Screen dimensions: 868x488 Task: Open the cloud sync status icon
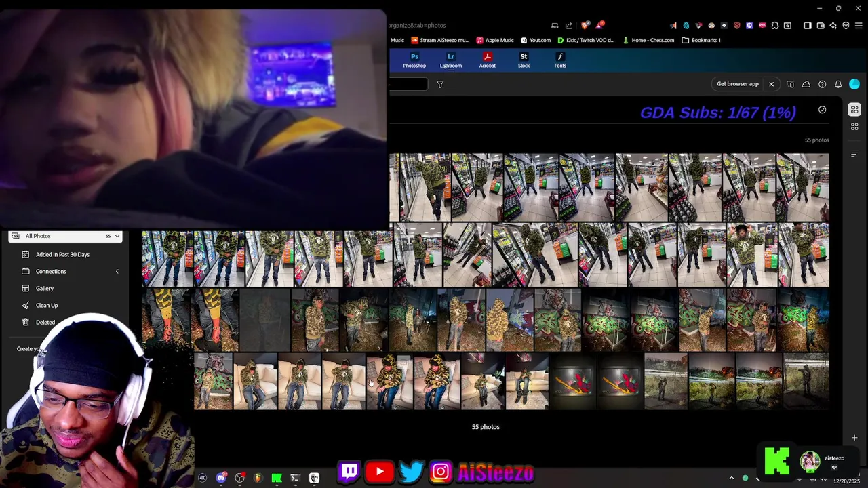click(806, 84)
